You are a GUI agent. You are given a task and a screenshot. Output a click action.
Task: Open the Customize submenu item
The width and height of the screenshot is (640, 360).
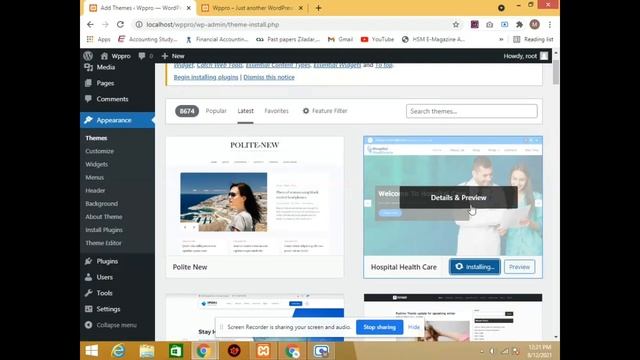pos(100,151)
